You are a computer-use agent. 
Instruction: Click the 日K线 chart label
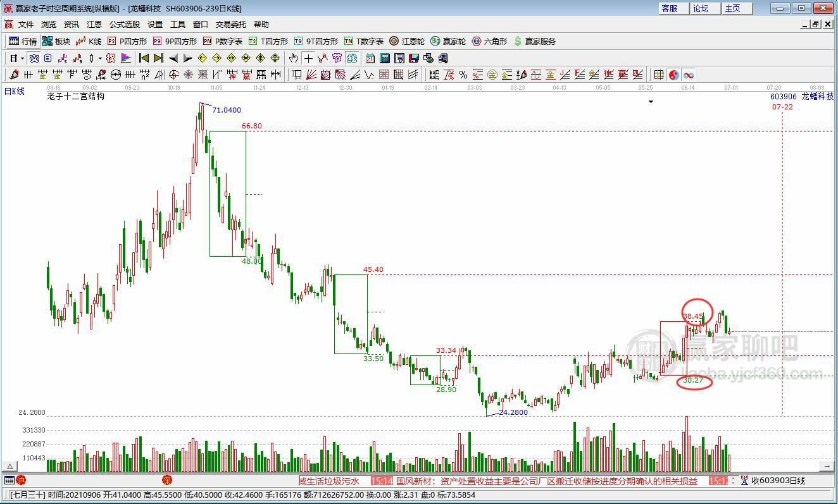tap(15, 91)
